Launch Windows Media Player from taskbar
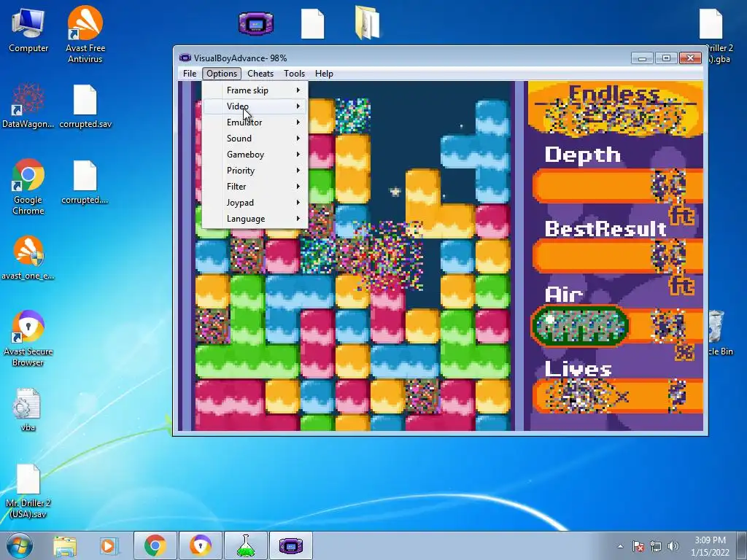The height and width of the screenshot is (560, 747). [108, 545]
